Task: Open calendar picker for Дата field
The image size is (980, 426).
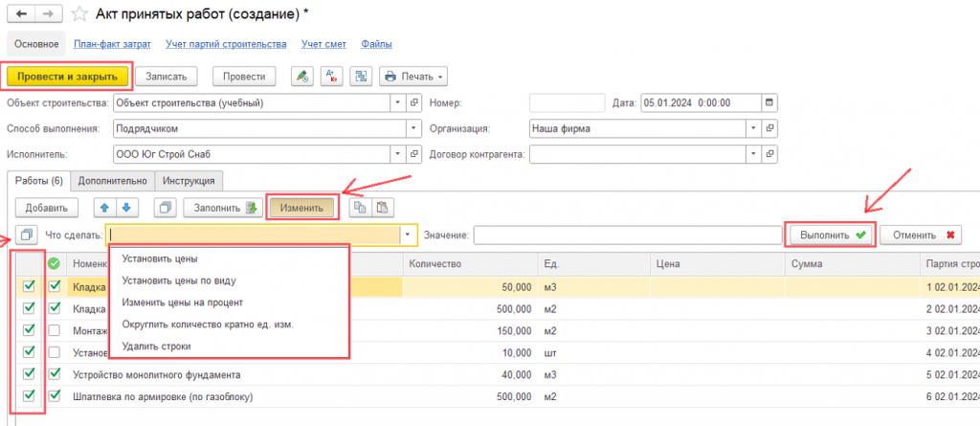Action: [x=768, y=102]
